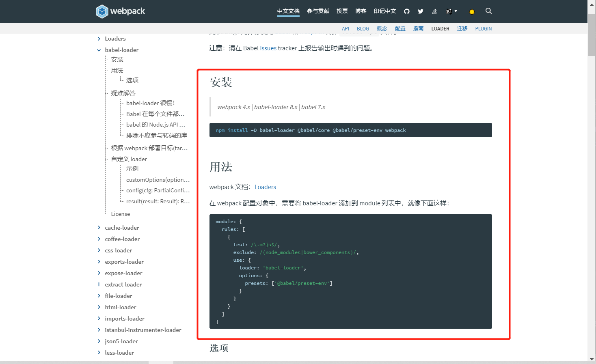Viewport: 596px width, 364px height.
Task: Switch to the 指南 sub-nav tab
Action: coord(418,28)
